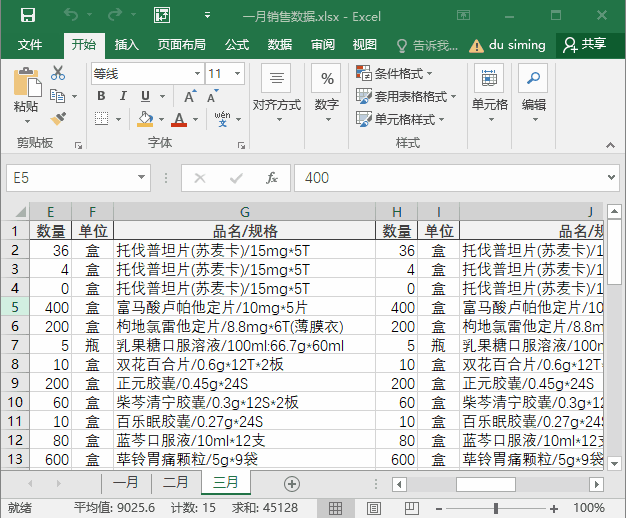Open the font name 等线 dropdown

point(197,73)
